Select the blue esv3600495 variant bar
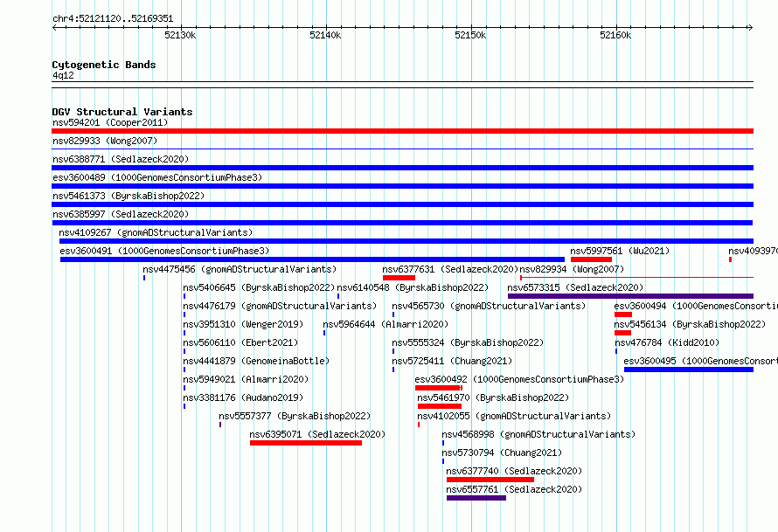The image size is (778, 532). (689, 370)
